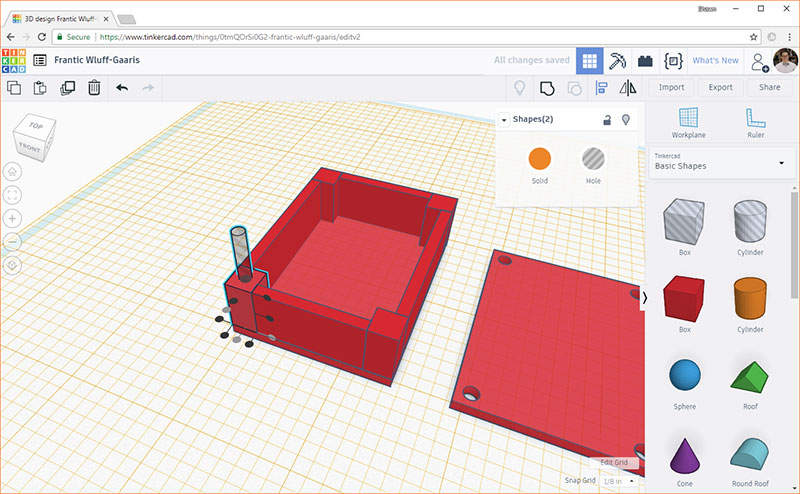Delete selection with the trash icon
This screenshot has width=800, height=494.
click(x=94, y=88)
